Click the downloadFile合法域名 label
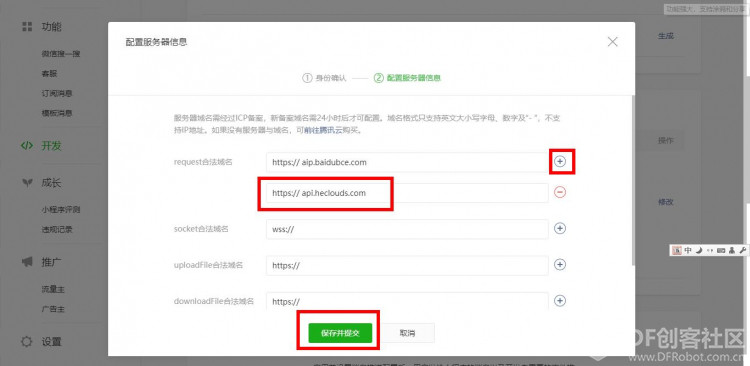This screenshot has height=366, width=750. point(213,301)
